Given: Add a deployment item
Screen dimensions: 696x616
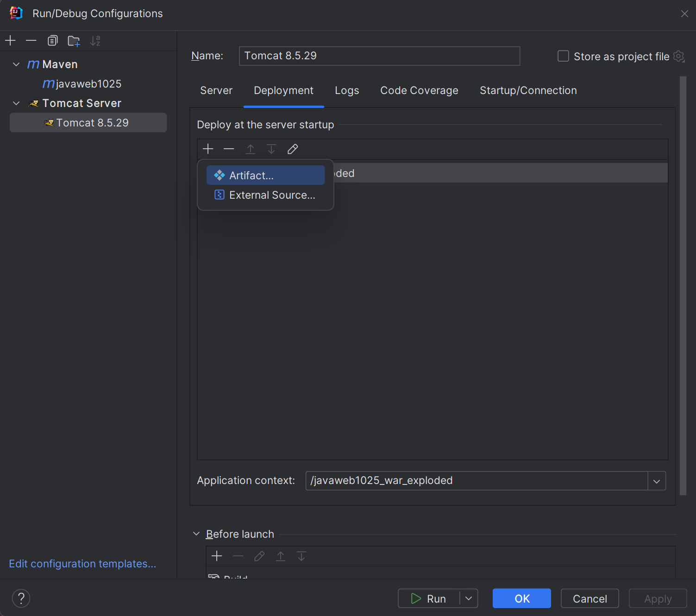Looking at the screenshot, I should point(208,149).
